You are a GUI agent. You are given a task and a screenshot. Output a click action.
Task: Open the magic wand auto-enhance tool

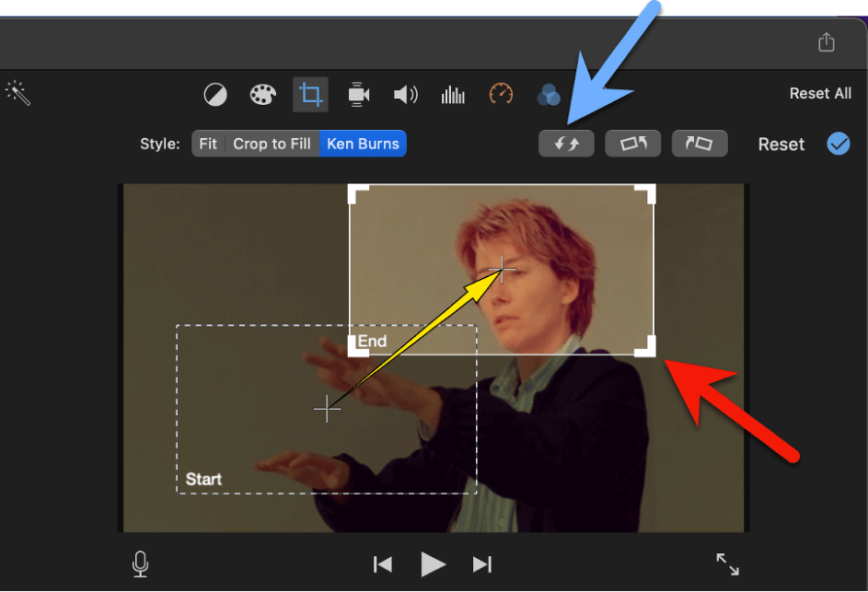point(18,93)
